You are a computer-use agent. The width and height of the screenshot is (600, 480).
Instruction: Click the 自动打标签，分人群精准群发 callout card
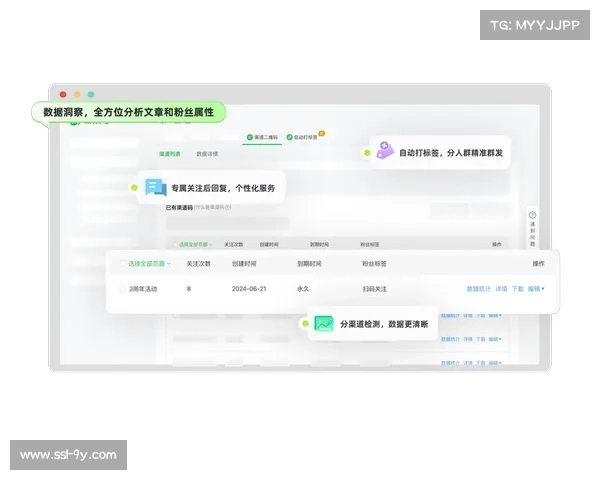click(440, 152)
